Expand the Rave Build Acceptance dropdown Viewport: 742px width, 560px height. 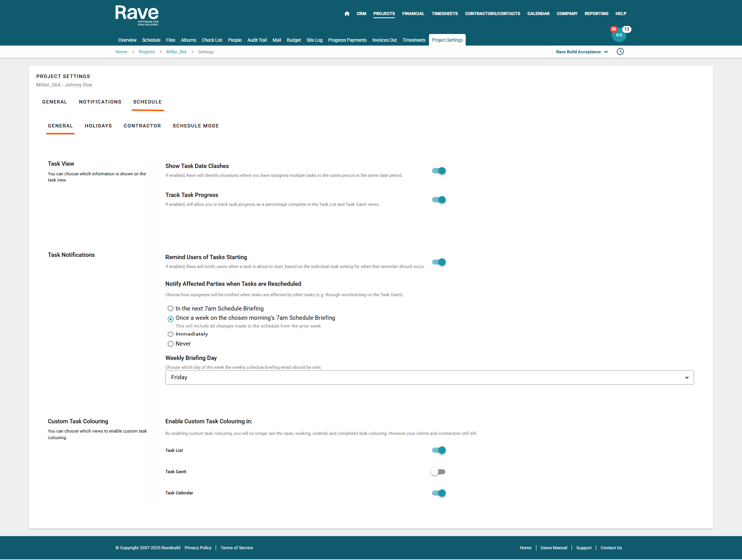tap(582, 52)
